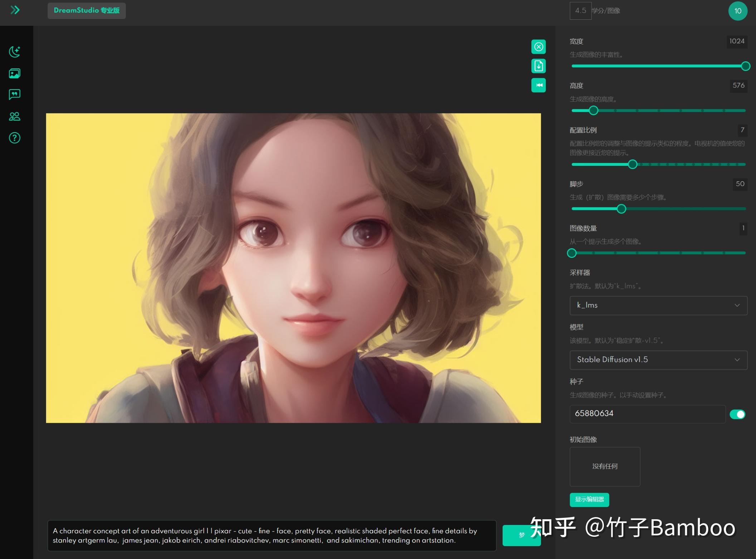
Task: Open the image gallery sidebar icon
Action: pyautogui.click(x=15, y=73)
